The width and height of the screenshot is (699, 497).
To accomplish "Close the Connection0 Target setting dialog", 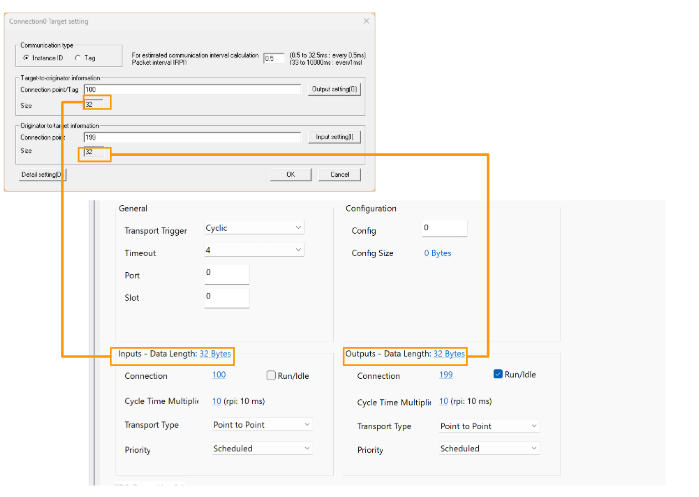I will pyautogui.click(x=365, y=20).
